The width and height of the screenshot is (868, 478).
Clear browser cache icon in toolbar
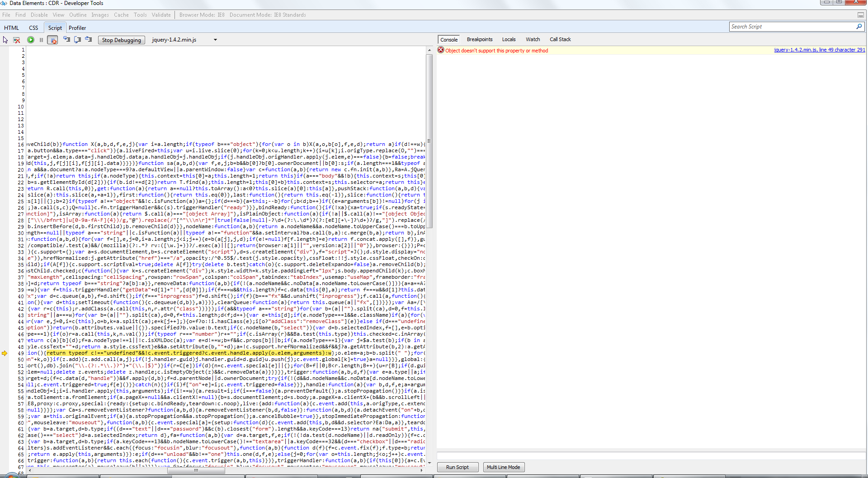(x=17, y=40)
